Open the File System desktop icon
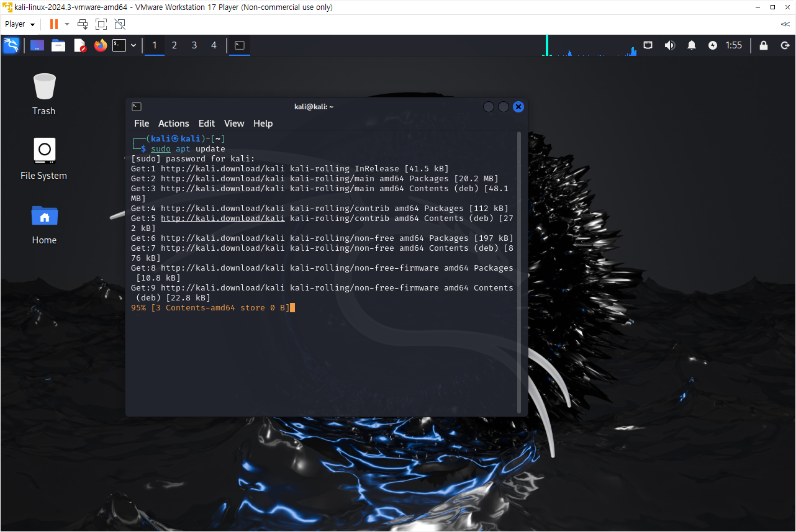Image resolution: width=796 pixels, height=532 pixels. coord(44,159)
